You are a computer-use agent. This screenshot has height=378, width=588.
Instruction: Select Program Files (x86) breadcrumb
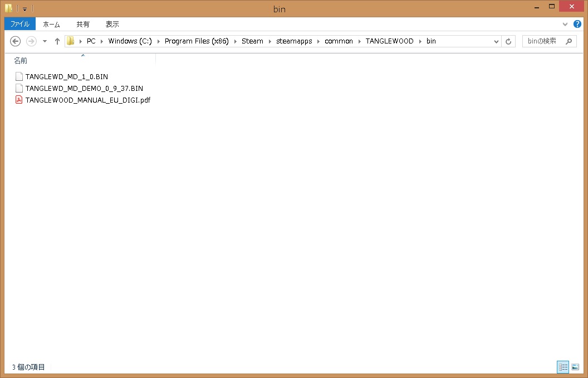click(x=197, y=41)
